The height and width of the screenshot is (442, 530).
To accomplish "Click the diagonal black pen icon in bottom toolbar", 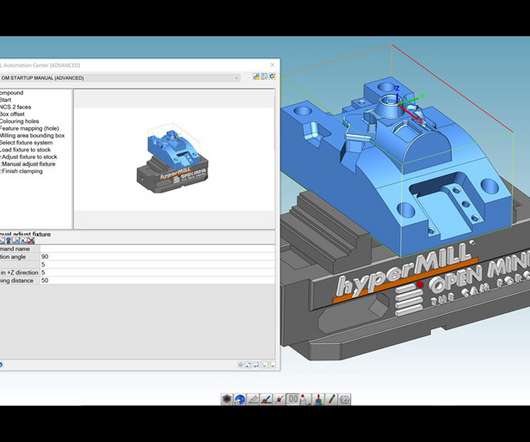I will point(332,399).
